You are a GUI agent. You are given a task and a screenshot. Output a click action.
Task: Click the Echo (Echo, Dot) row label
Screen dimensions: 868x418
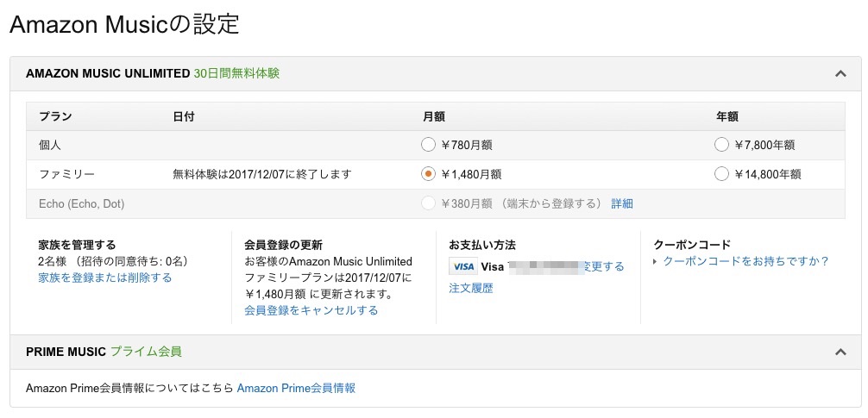[81, 204]
